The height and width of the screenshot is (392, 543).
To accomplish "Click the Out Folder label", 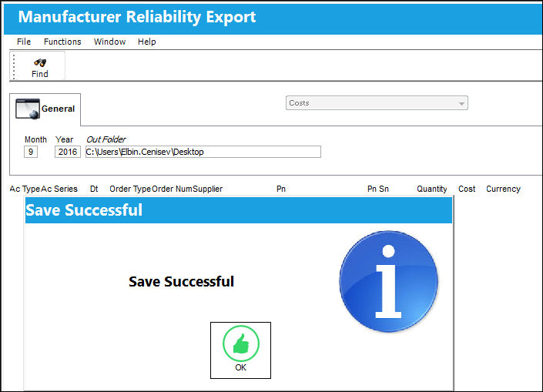I will 106,139.
